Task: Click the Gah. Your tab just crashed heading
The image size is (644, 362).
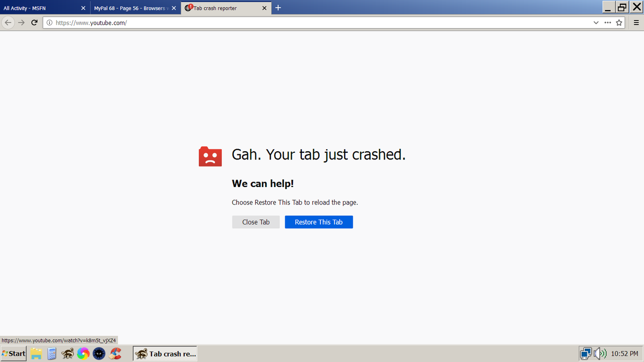Action: (318, 154)
